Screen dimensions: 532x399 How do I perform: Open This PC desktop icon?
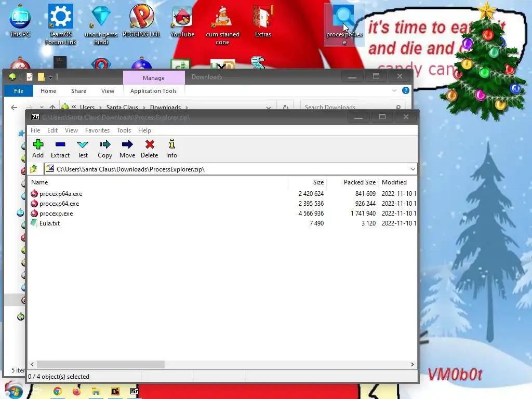[x=20, y=21]
